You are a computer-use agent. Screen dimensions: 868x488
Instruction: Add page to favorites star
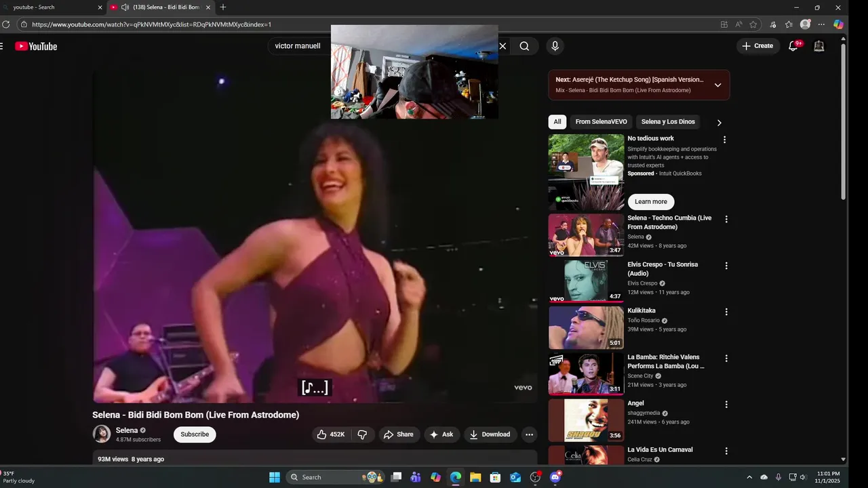point(753,24)
